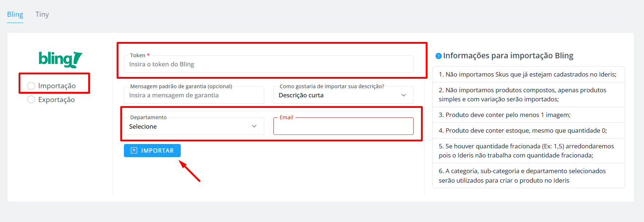Click the chevron arrow in Departamento select
Image resolution: width=644 pixels, height=222 pixels.
tap(254, 126)
